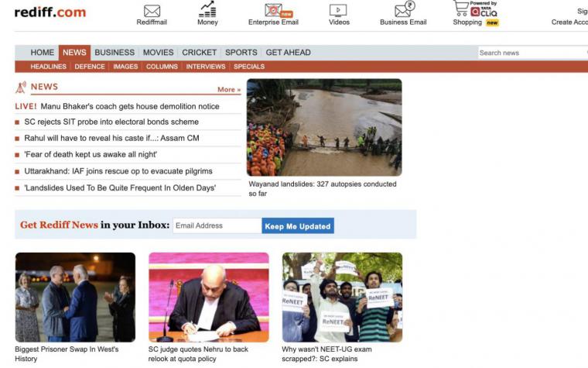Open the Business Email icon
The height and width of the screenshot is (368, 588).
point(404,9)
